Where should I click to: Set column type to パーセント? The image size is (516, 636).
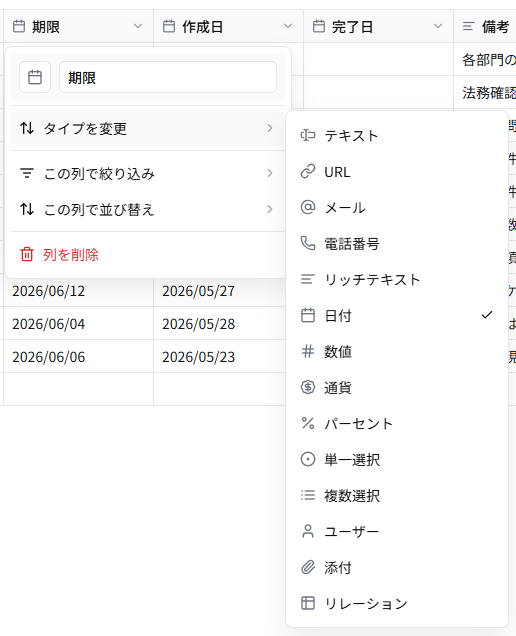397,423
